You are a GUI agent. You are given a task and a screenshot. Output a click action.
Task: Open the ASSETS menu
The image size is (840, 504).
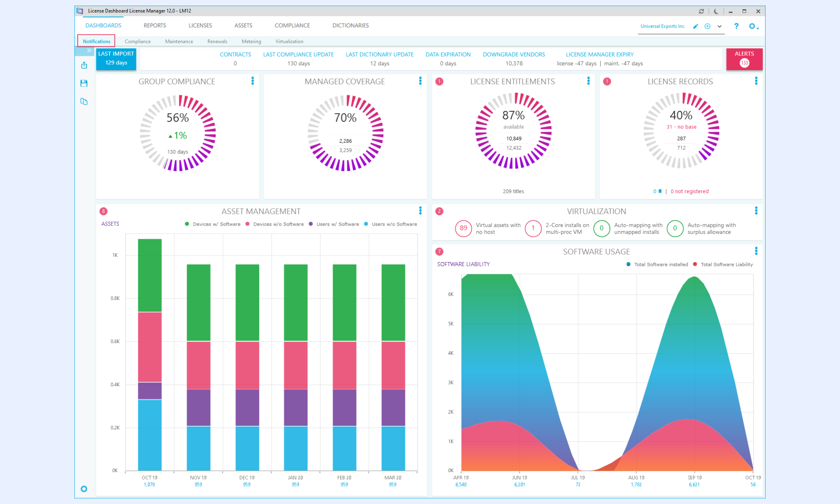(x=243, y=26)
